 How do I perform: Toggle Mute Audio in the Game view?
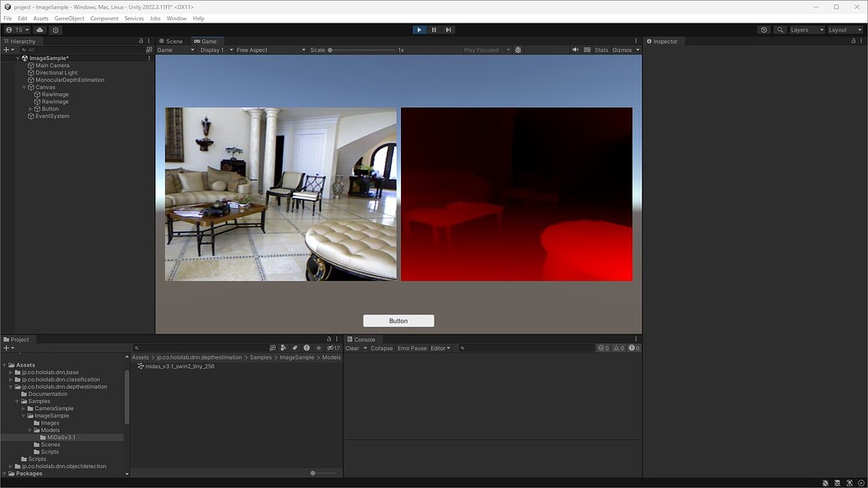tap(575, 49)
